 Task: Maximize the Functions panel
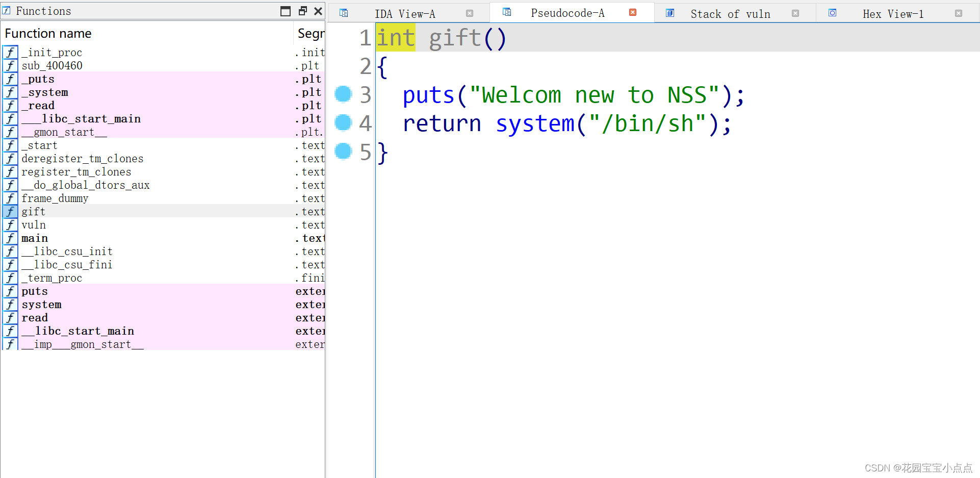tap(286, 11)
